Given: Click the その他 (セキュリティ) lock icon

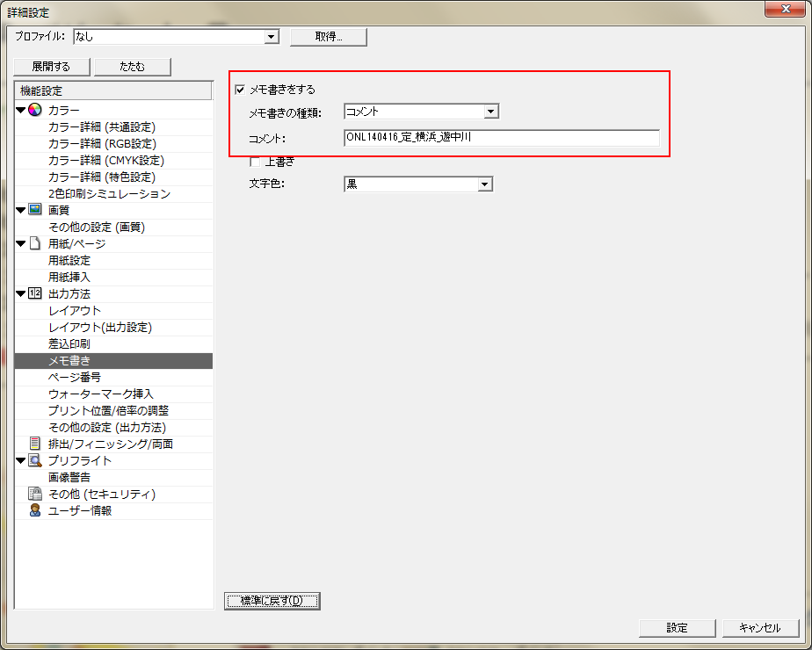Looking at the screenshot, I should click(35, 494).
